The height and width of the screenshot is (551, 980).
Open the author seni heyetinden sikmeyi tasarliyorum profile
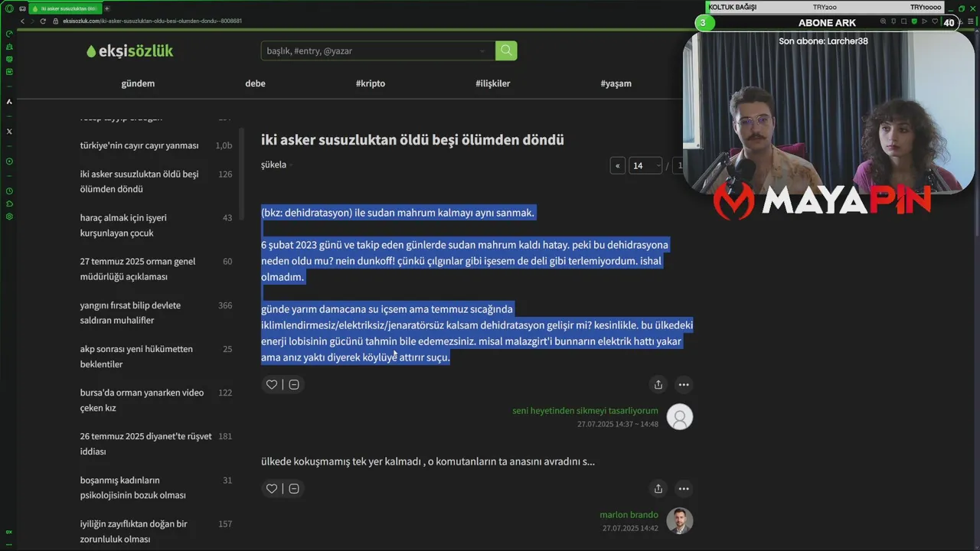585,411
